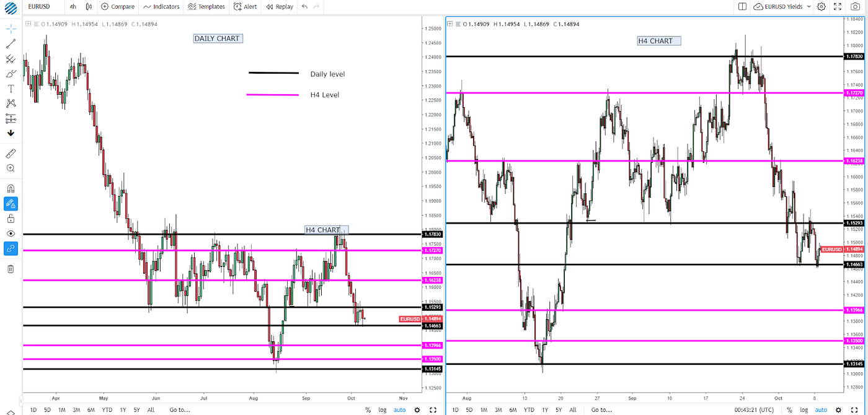Hide all drawings with the eye icon
This screenshot has height=415, width=868.
[x=11, y=234]
